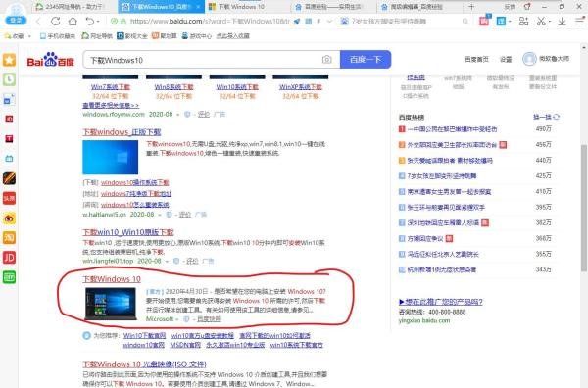Open 设置 link beside 百度首页
Screen dimensions: 588x388
506,59
